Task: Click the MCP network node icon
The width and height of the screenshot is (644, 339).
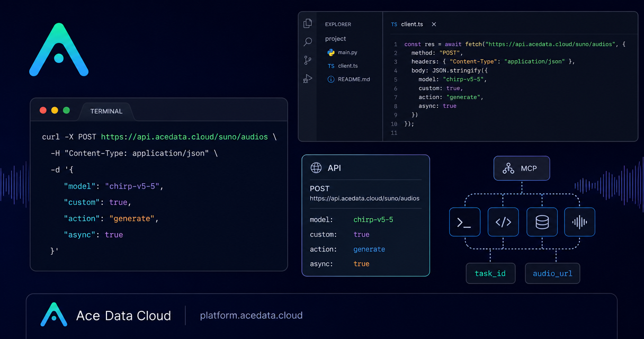Action: pos(508,168)
